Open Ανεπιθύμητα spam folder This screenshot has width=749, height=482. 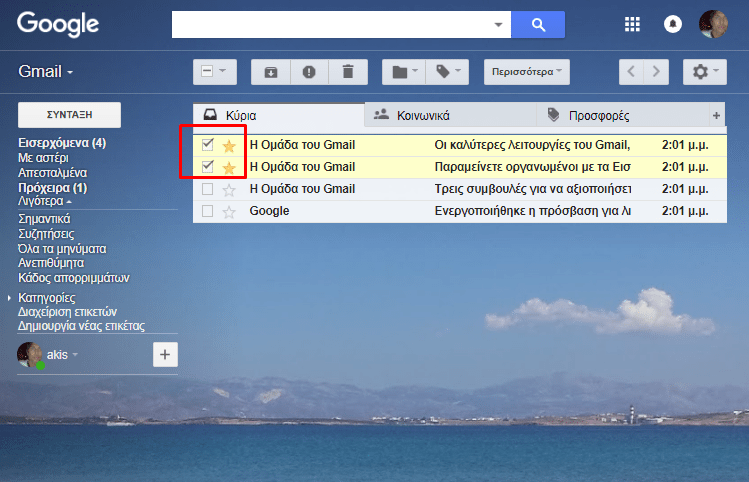point(51,263)
